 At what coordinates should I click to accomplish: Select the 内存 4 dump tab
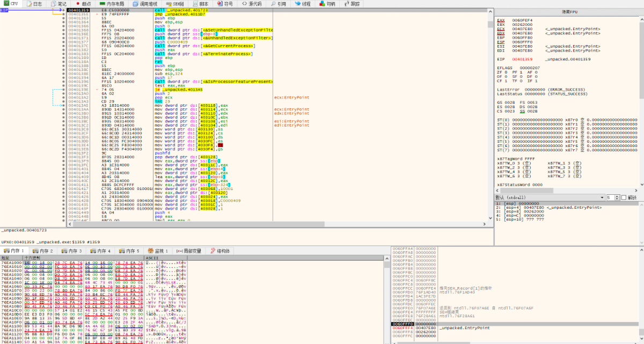(x=101, y=251)
